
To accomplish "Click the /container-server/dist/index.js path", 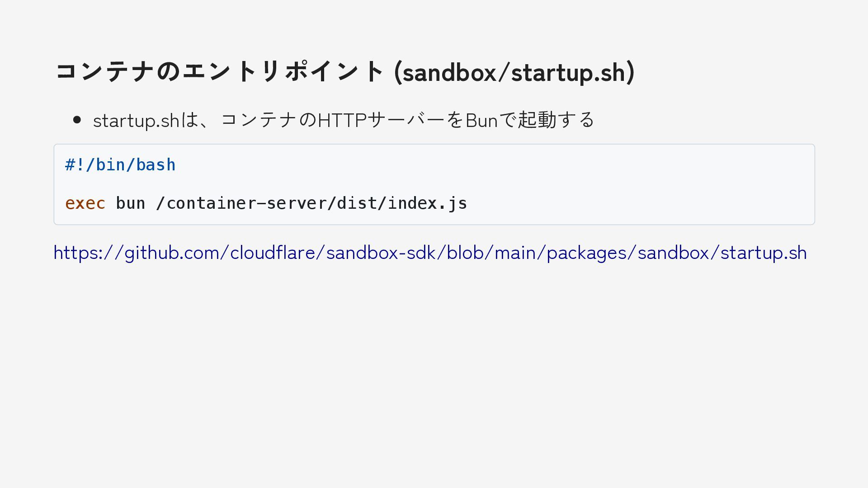I will (x=311, y=203).
